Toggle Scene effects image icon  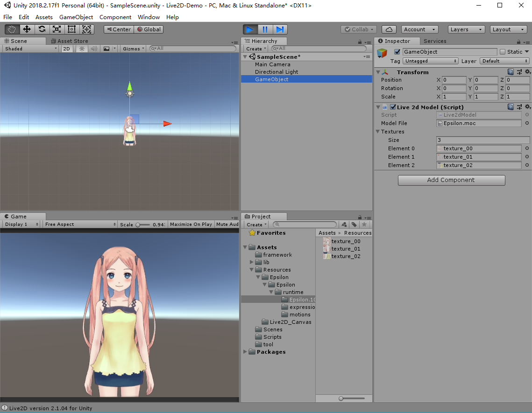[x=106, y=49]
